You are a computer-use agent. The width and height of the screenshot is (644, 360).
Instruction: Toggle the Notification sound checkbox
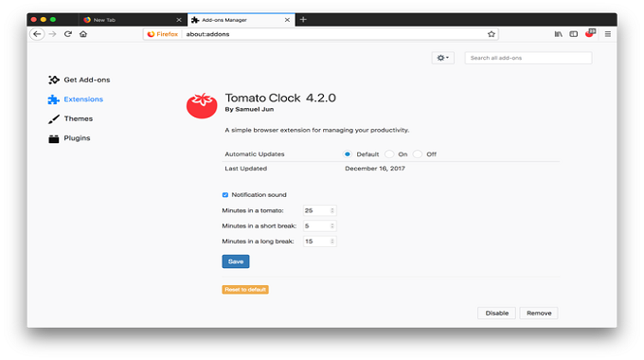tap(225, 195)
